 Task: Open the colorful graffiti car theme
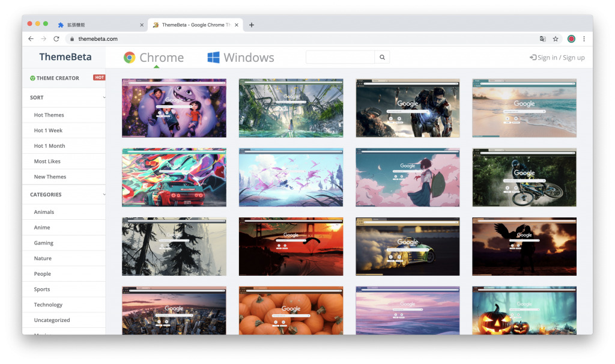coord(174,177)
